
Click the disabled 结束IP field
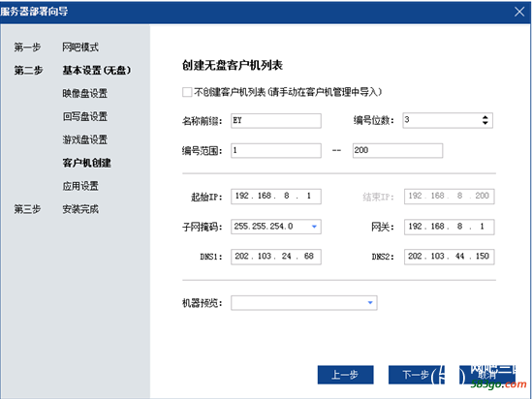pos(450,197)
